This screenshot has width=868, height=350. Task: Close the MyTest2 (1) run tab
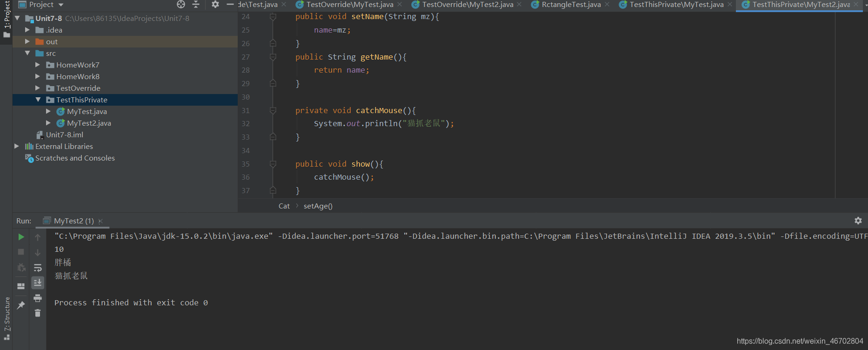coord(100,221)
